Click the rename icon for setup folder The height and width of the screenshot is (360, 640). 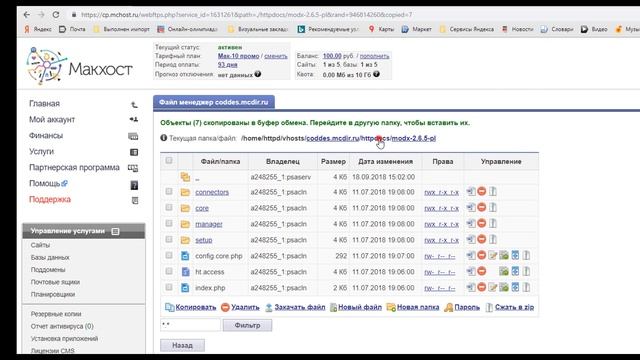(x=471, y=239)
